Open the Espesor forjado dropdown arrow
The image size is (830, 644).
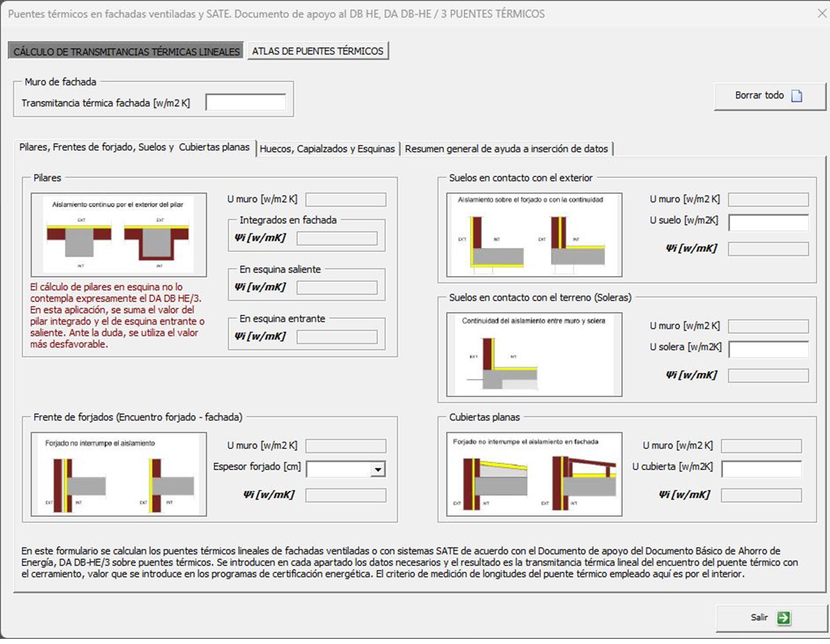pos(378,469)
